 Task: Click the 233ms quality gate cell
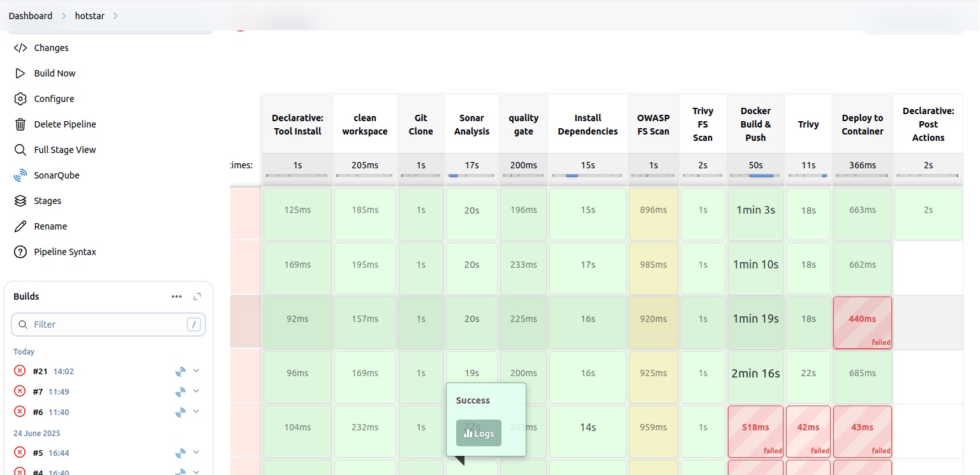pyautogui.click(x=524, y=268)
